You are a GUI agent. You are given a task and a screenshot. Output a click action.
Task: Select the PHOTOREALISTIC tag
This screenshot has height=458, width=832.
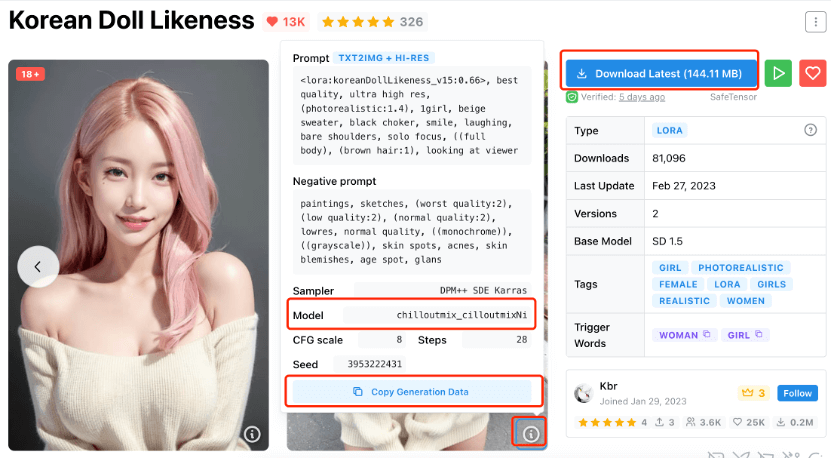click(x=740, y=267)
